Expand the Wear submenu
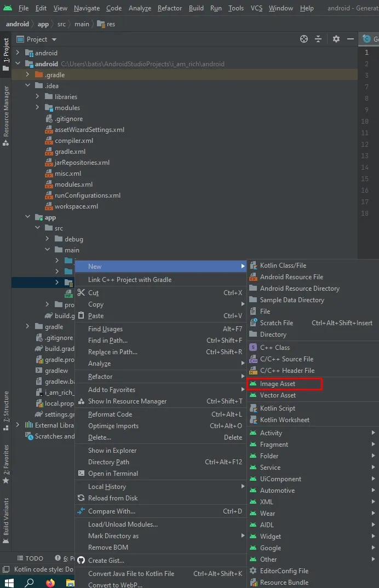This screenshot has height=588, width=379. [x=313, y=514]
